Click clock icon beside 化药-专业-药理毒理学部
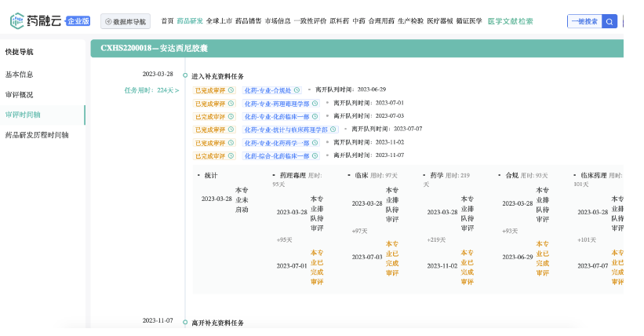 point(315,103)
